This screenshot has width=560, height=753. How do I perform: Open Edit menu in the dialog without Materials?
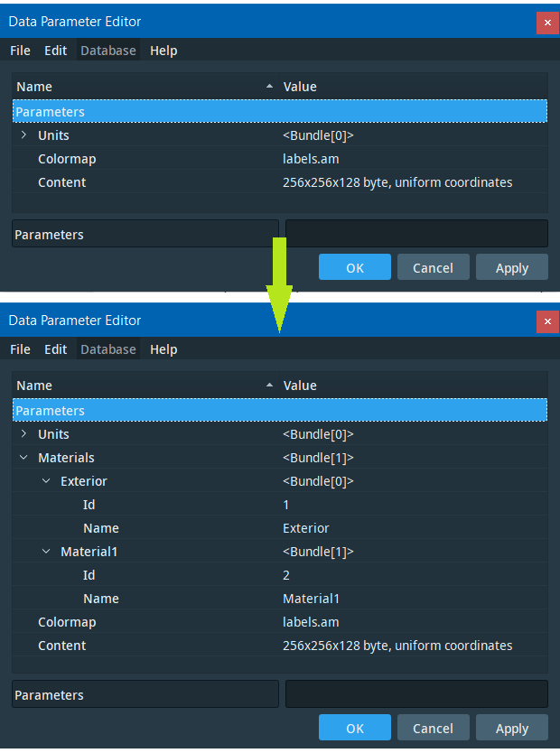pyautogui.click(x=56, y=51)
